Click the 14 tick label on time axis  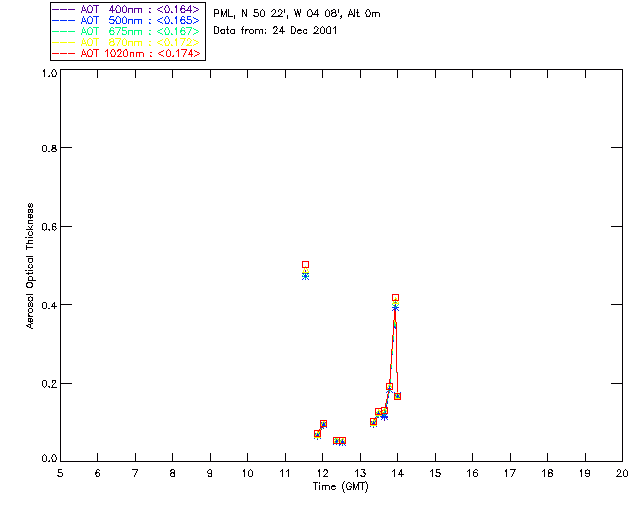pyautogui.click(x=398, y=473)
